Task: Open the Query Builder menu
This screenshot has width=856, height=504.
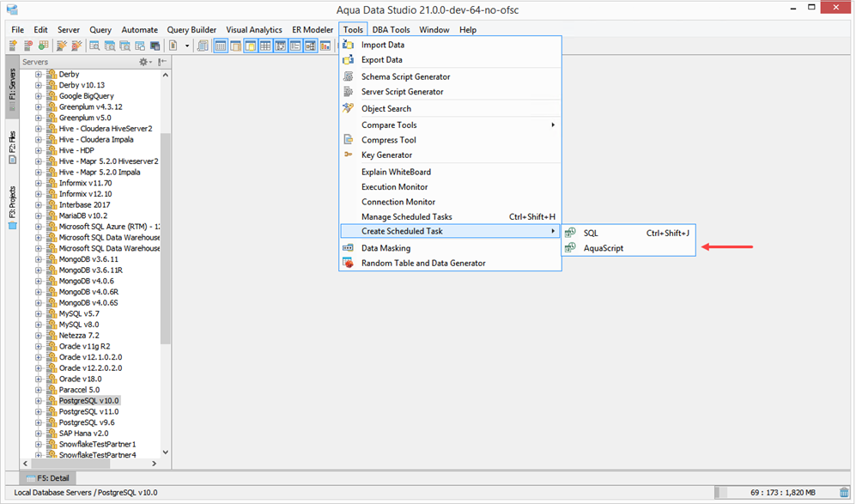Action: pos(191,29)
